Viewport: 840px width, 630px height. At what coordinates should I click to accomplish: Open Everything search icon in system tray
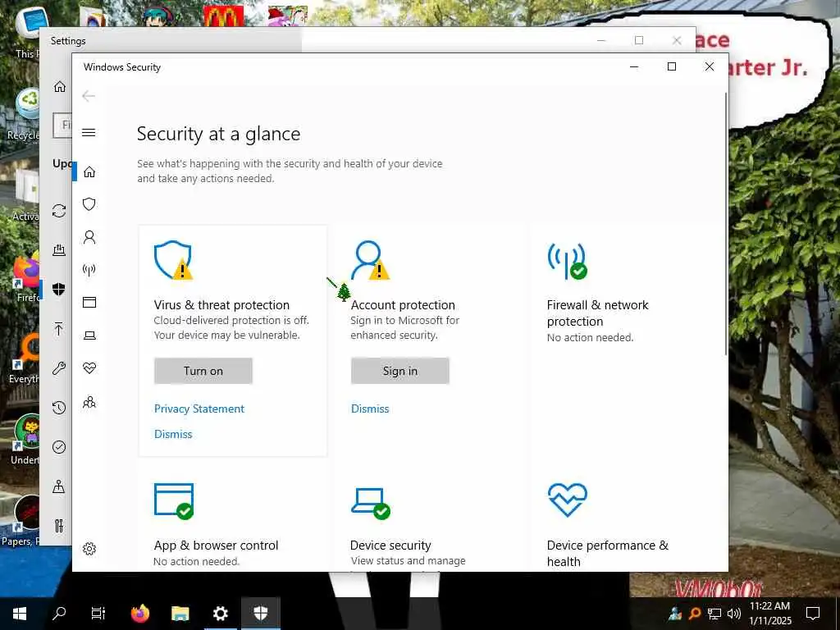[x=695, y=614]
